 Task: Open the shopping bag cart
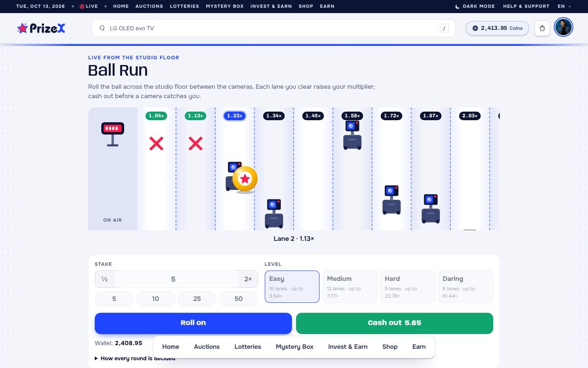pos(542,28)
